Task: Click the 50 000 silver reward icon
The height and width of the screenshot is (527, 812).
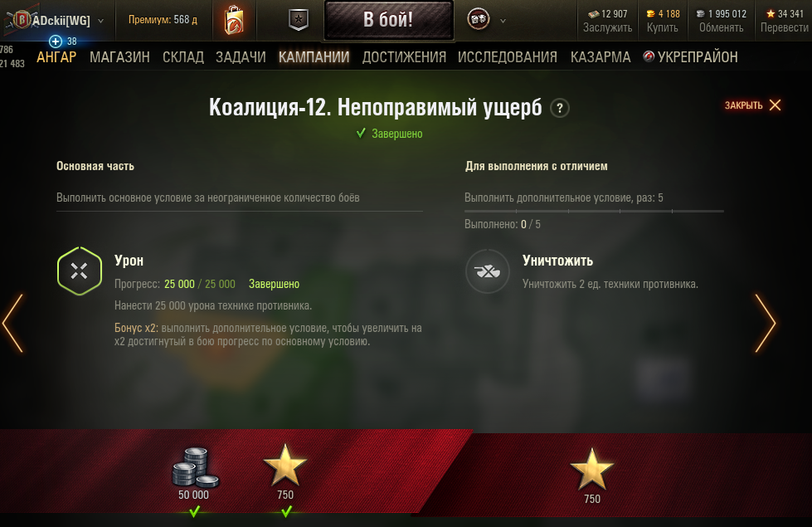Action: coord(194,467)
